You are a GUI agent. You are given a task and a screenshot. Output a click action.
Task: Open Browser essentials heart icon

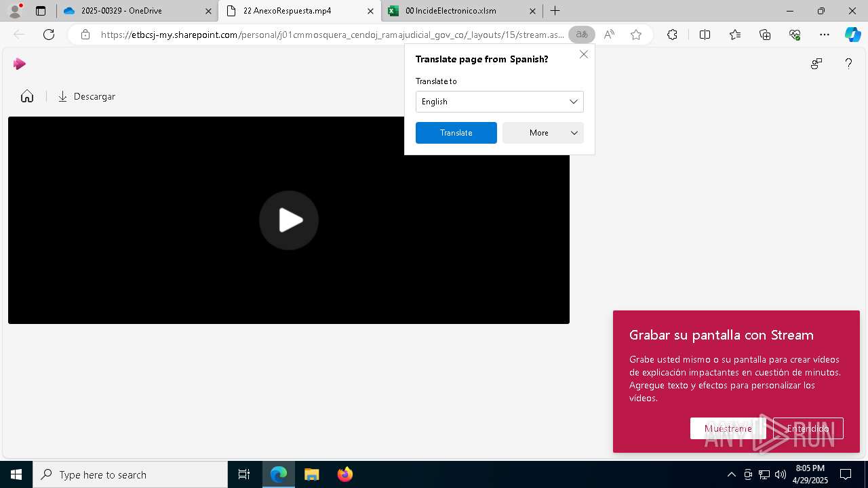tap(795, 35)
